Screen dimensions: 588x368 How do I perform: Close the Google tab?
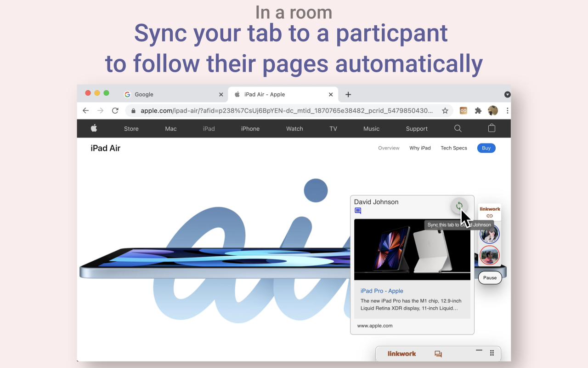click(221, 94)
